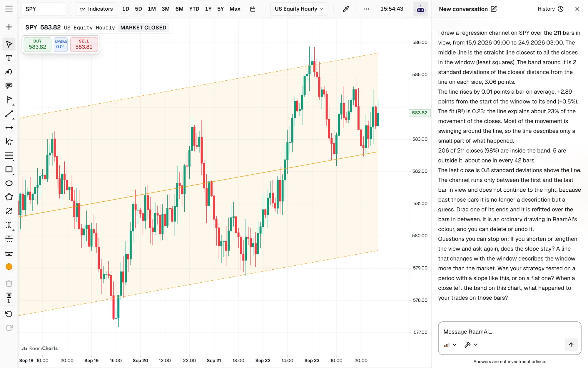Viewport: 588px width, 368px height.
Task: Close the RaamAI chat panel
Action: (x=577, y=9)
